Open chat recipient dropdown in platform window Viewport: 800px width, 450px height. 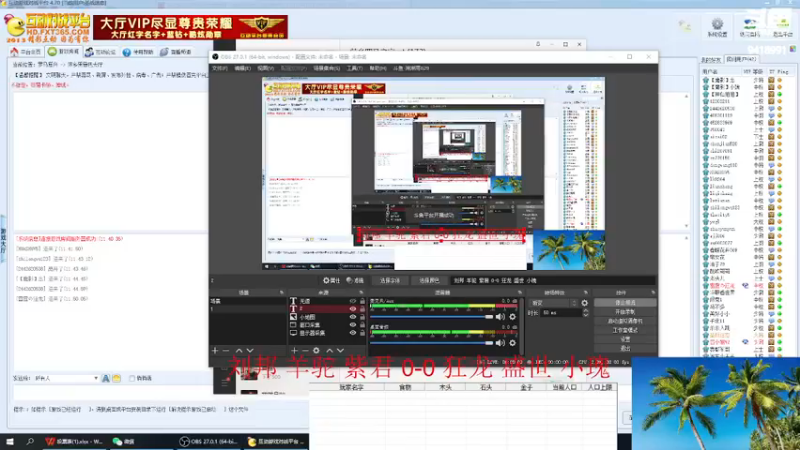pos(66,379)
